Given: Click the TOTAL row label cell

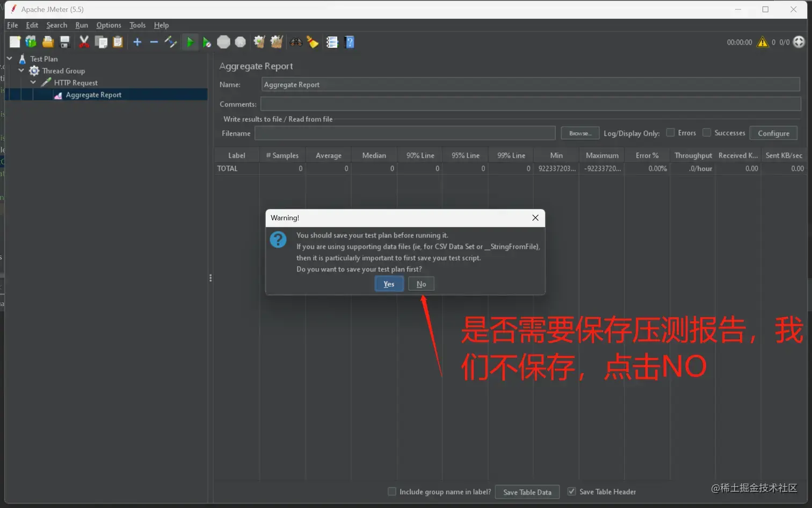Looking at the screenshot, I should (237, 168).
